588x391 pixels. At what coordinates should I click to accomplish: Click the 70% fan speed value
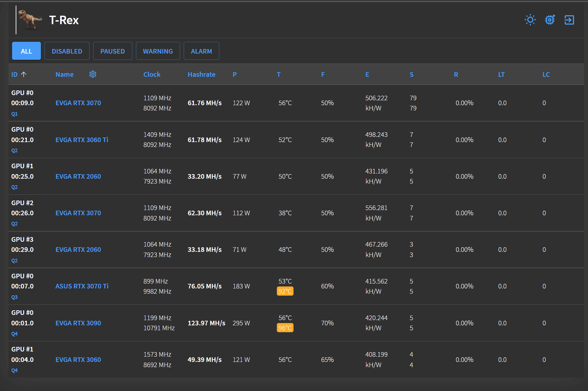pyautogui.click(x=327, y=323)
